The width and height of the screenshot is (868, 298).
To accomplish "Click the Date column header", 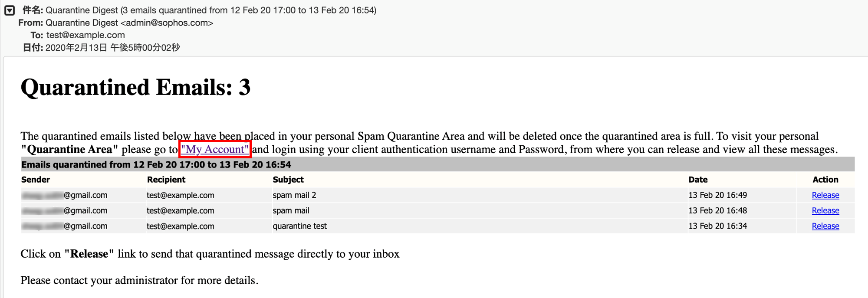I will [698, 180].
